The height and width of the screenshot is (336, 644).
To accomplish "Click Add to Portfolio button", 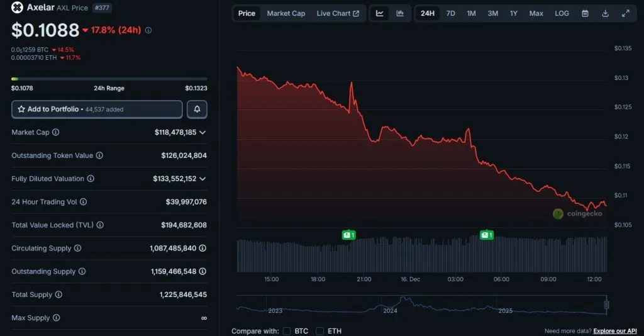I will (x=97, y=109).
